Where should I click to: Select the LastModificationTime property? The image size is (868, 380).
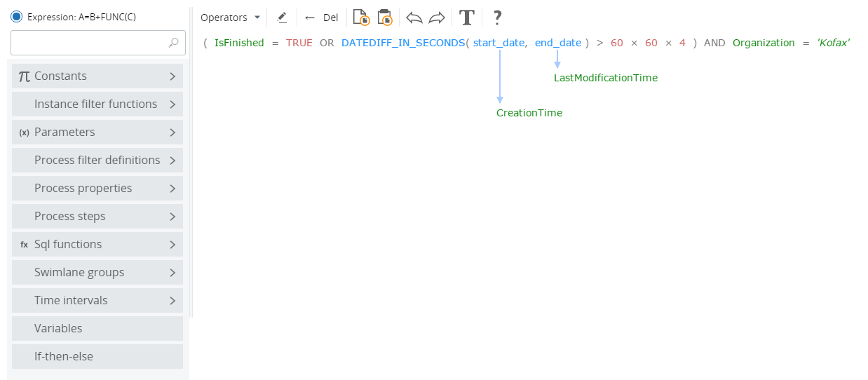[x=606, y=78]
